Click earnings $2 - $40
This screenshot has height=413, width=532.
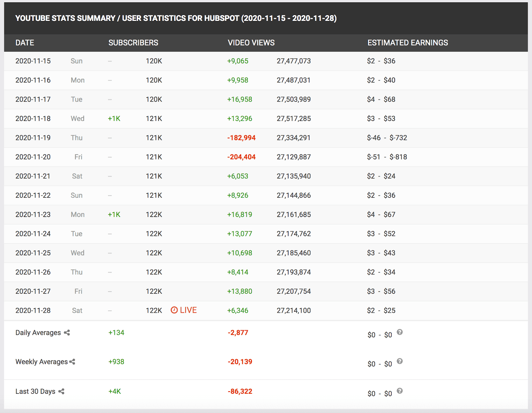(x=381, y=80)
